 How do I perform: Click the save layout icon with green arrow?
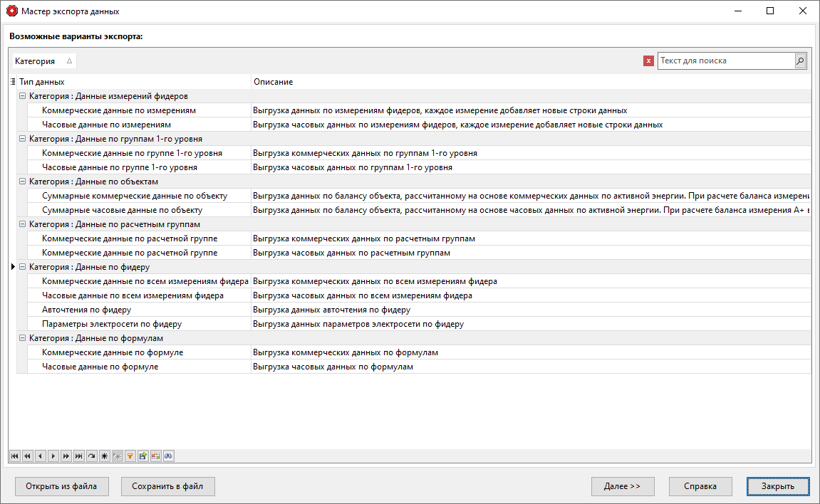point(143,456)
